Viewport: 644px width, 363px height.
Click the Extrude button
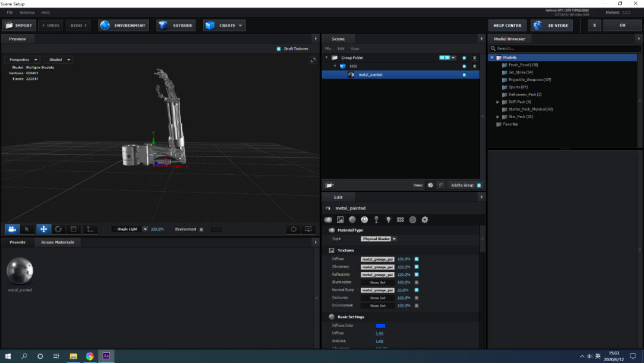pyautogui.click(x=176, y=26)
